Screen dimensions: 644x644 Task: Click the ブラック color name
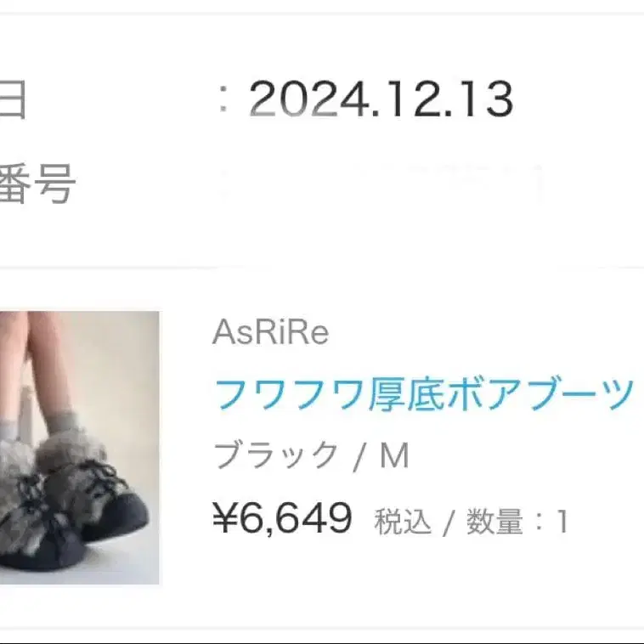[x=275, y=455]
